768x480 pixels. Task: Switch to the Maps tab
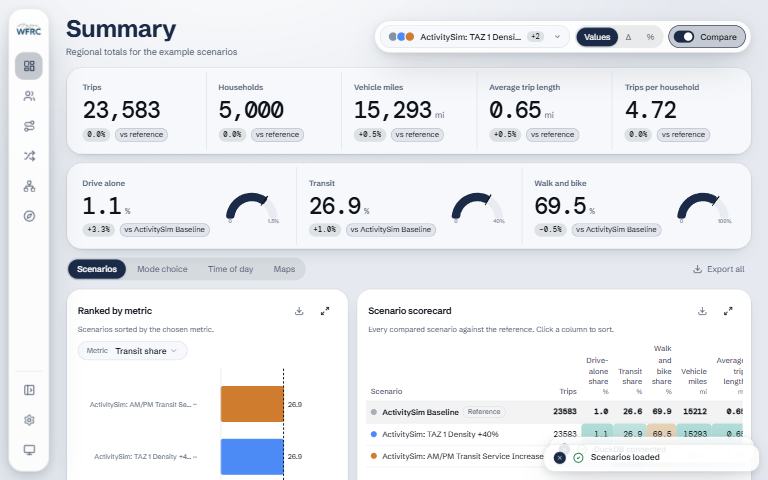pos(284,269)
